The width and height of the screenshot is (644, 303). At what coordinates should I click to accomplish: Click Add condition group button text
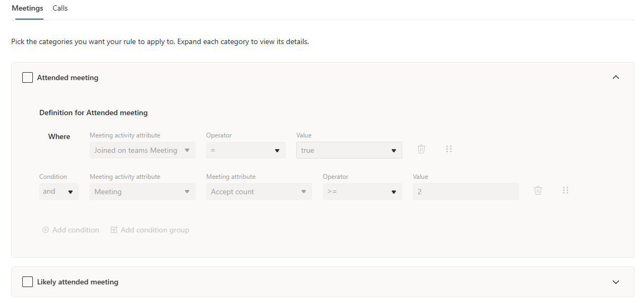155,230
